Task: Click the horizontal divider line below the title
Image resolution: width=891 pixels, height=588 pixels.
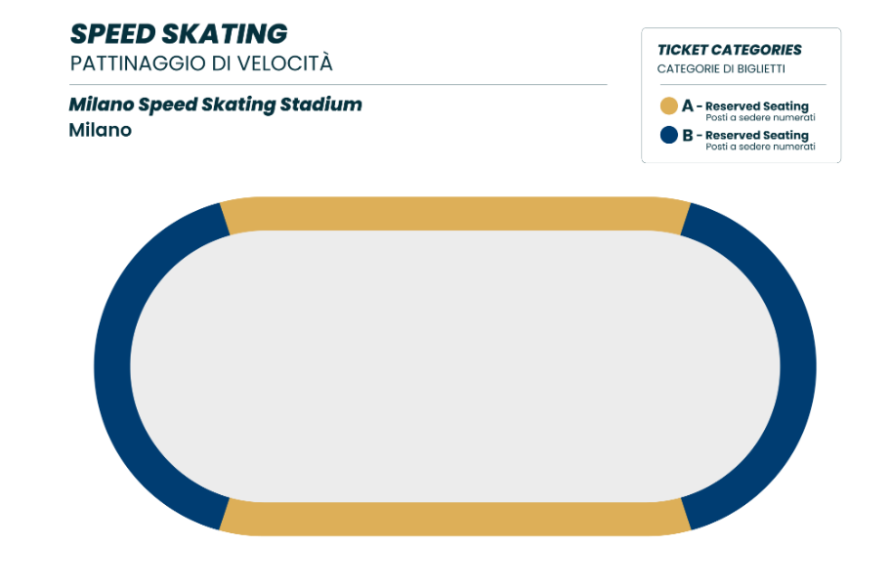Action: click(337, 85)
